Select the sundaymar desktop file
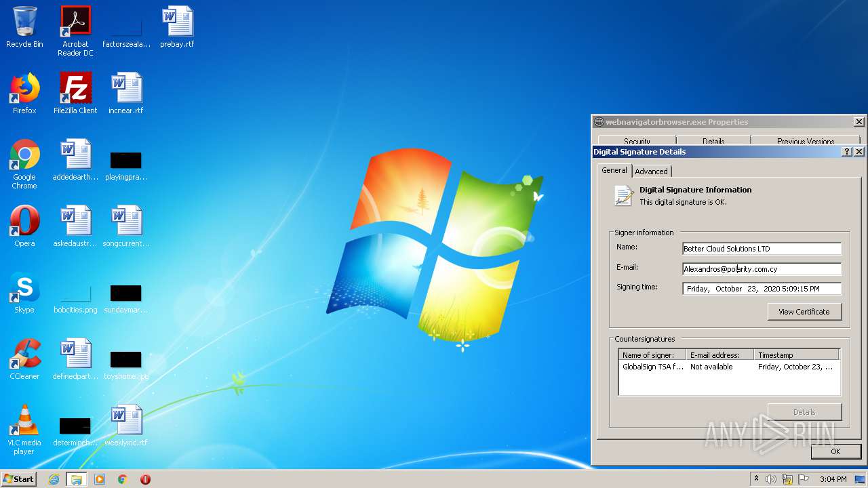 pos(126,298)
